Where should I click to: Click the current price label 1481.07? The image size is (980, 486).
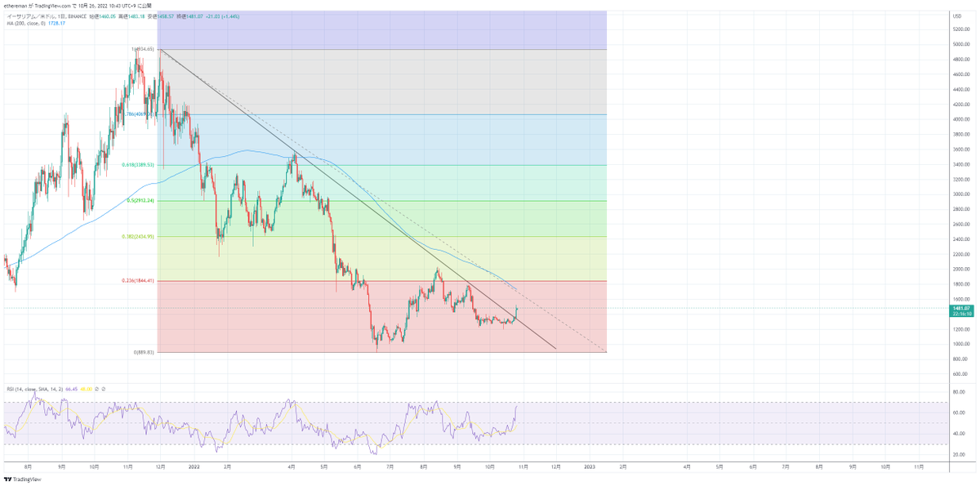click(x=960, y=308)
